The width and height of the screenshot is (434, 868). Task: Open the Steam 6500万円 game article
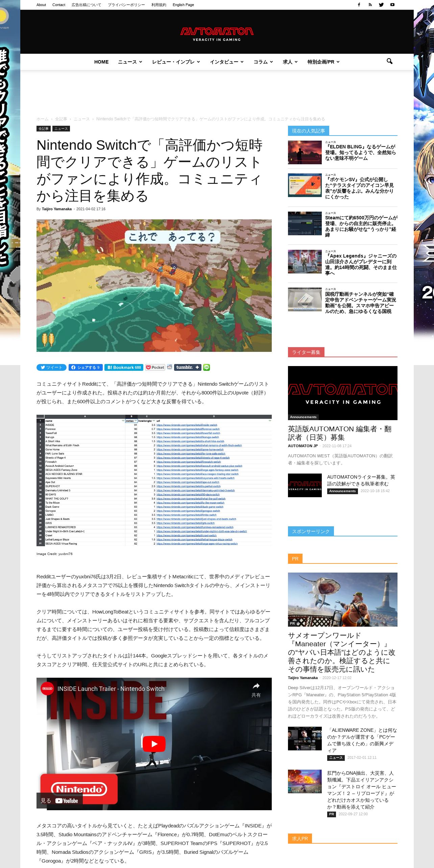pos(361,226)
